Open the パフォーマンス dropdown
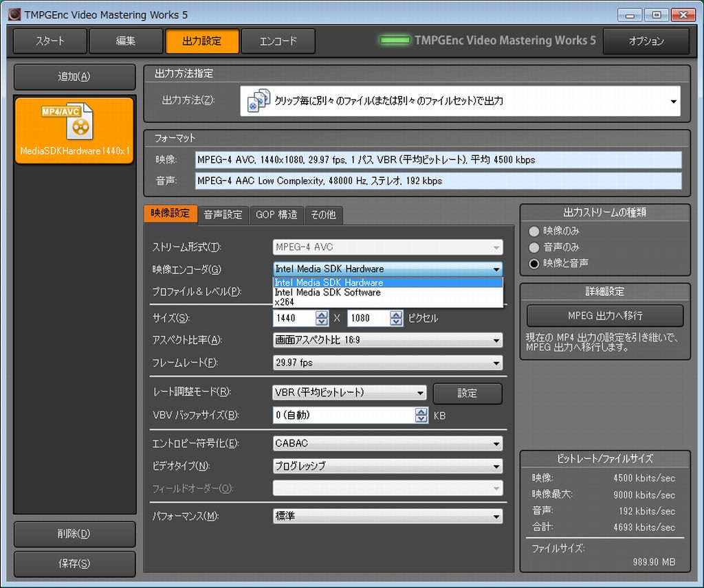The width and height of the screenshot is (704, 588). [388, 516]
